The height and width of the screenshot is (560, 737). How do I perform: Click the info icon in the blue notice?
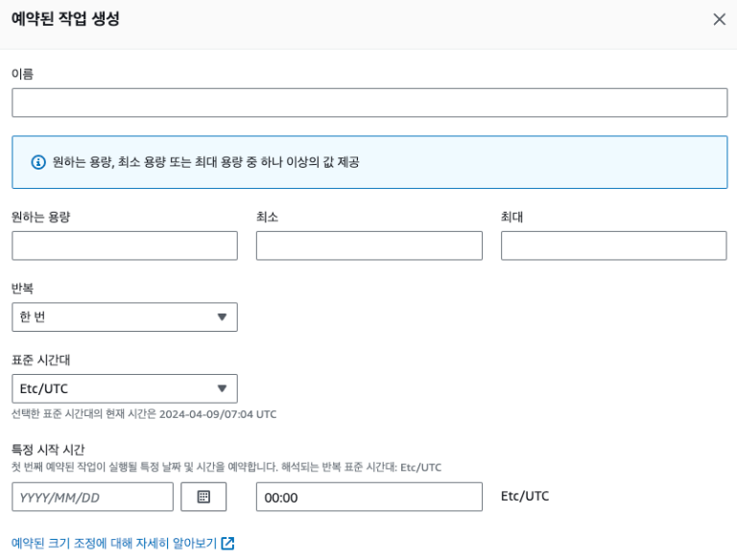coord(38,162)
